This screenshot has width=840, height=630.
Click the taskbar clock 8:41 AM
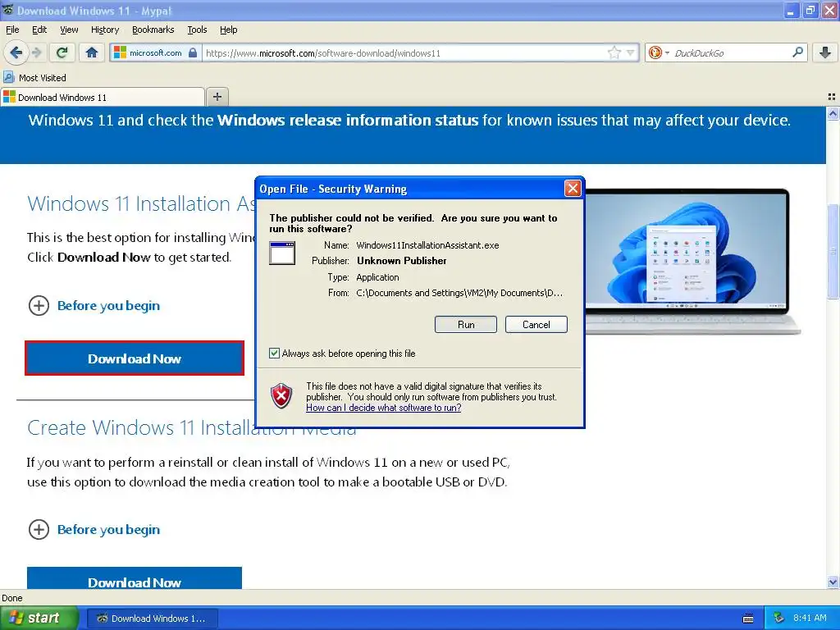(x=810, y=618)
